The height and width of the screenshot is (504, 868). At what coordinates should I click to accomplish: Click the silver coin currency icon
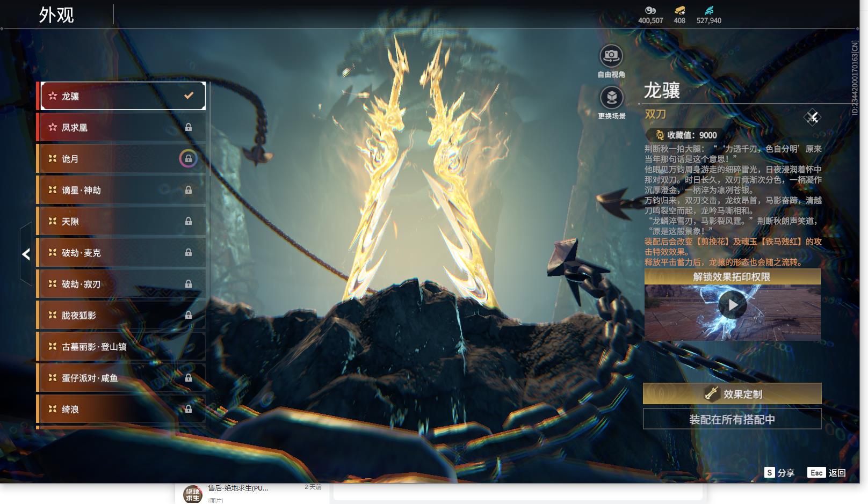click(x=650, y=10)
